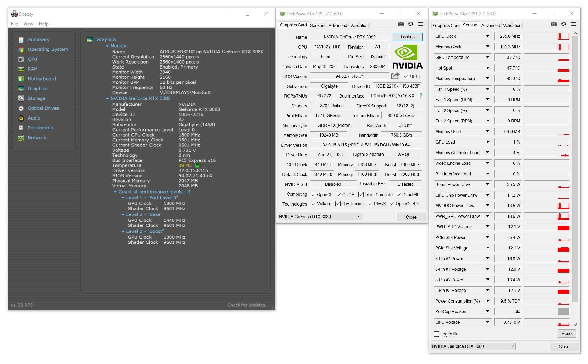
Task: Open the RAM section icon
Action: [21, 69]
